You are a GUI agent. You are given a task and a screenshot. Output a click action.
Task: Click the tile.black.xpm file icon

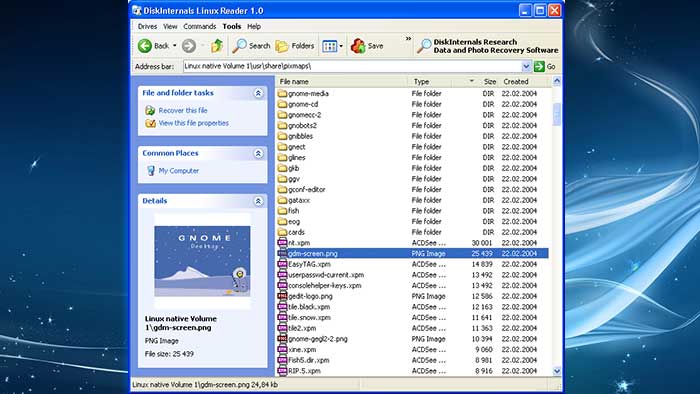pos(282,307)
